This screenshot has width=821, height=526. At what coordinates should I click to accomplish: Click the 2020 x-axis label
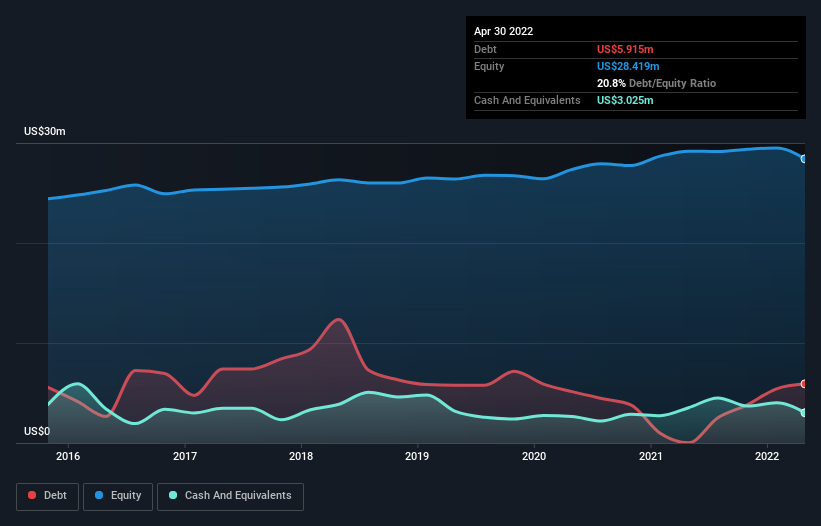click(534, 456)
